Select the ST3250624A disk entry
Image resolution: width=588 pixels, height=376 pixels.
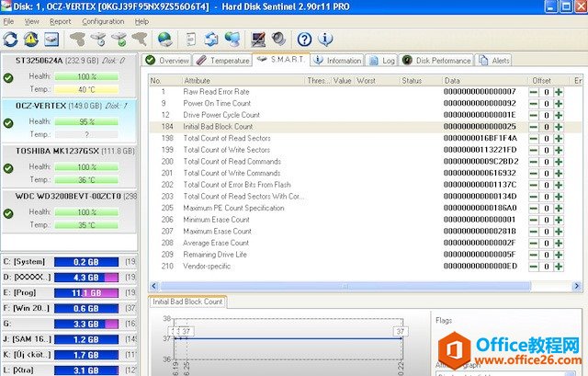[69, 75]
